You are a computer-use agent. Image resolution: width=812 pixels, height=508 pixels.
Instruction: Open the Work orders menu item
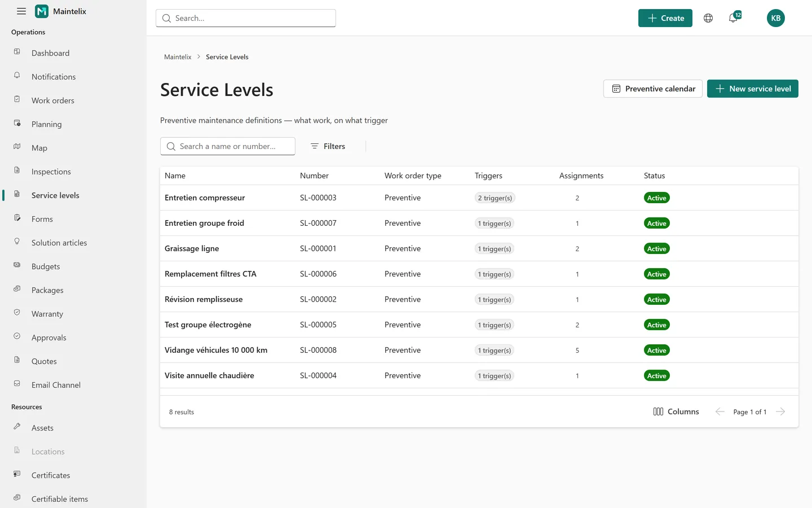(73, 100)
